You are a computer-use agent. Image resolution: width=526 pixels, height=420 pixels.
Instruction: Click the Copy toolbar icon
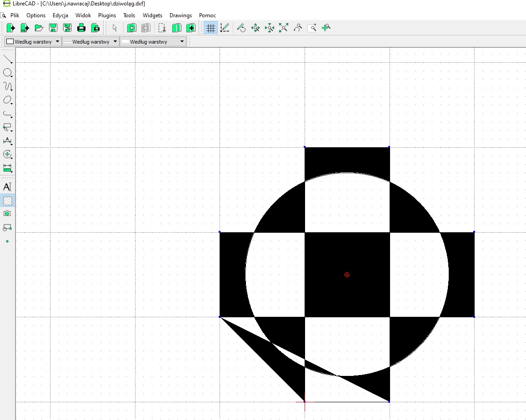coord(176,28)
